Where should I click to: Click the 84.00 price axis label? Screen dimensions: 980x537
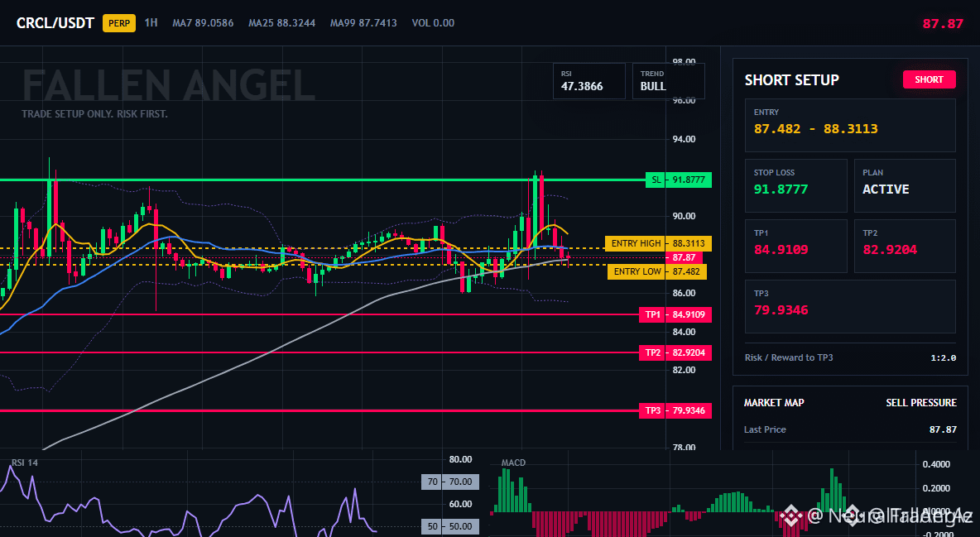pyautogui.click(x=684, y=331)
